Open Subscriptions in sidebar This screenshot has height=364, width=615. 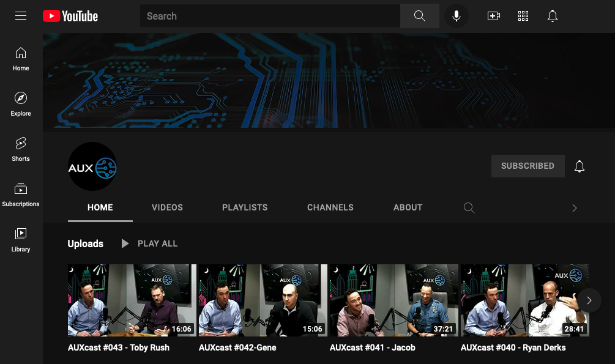21,195
